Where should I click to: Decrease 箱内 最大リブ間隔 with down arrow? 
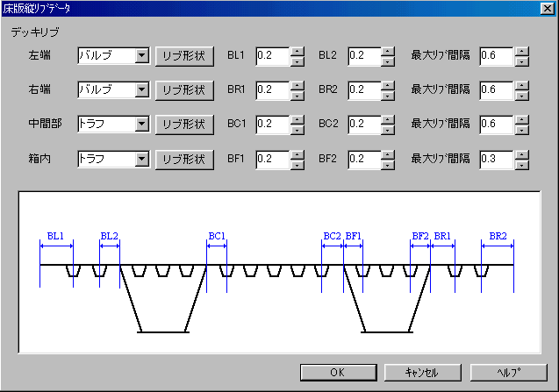(x=522, y=165)
